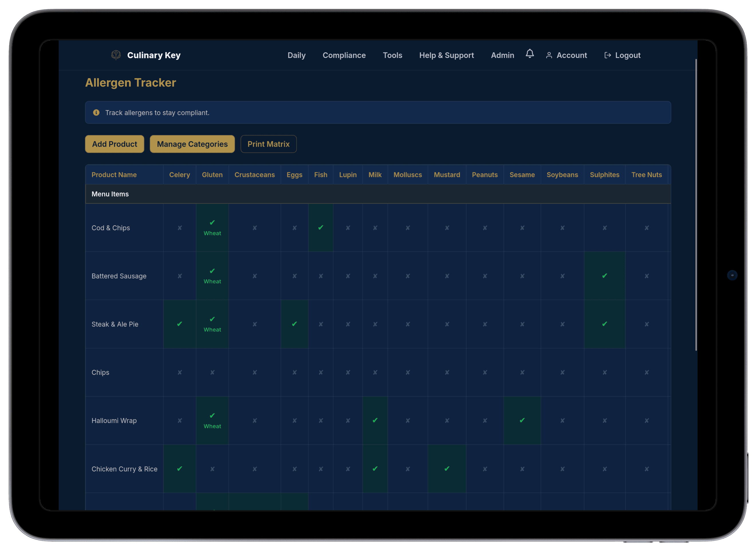Click the Print Matrix button
The image size is (756, 550).
pos(268,144)
